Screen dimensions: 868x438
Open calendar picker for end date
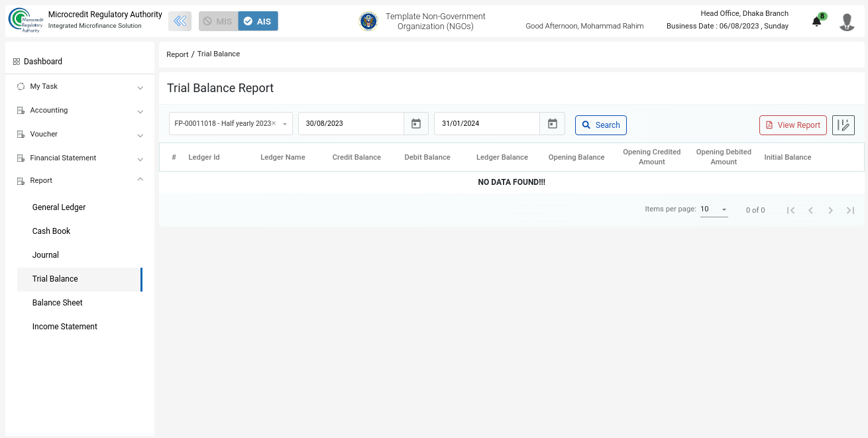click(x=552, y=124)
